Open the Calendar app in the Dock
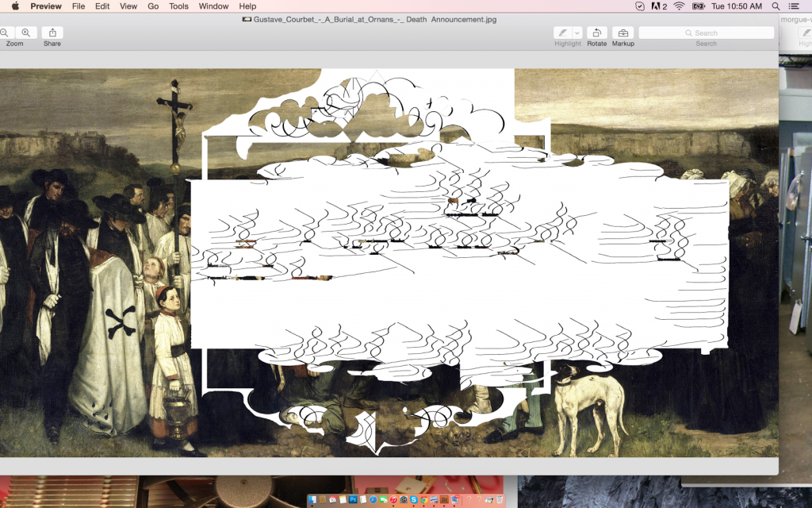The width and height of the screenshot is (812, 508). pyautogui.click(x=332, y=500)
